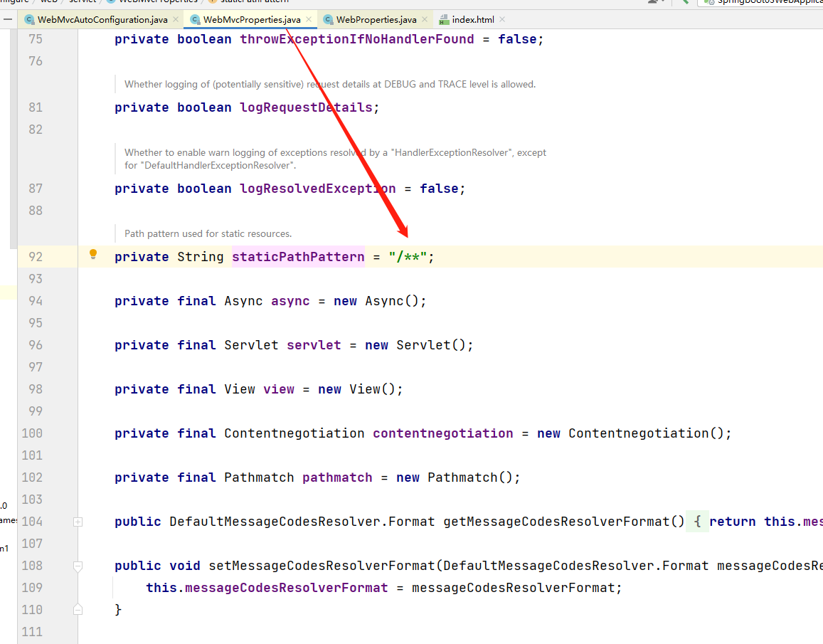Click the pathmatch field name on line 102
Image resolution: width=823 pixels, height=644 pixels.
(x=337, y=477)
